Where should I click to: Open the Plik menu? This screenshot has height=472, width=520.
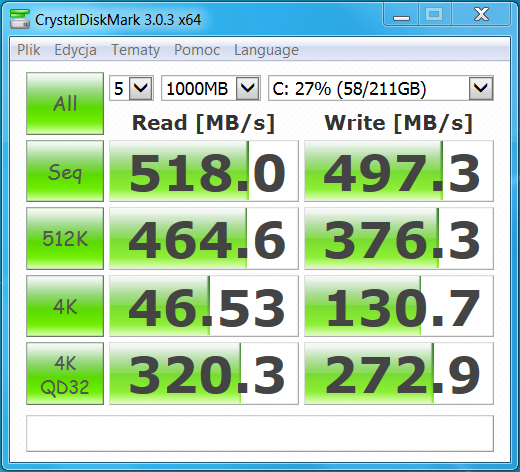(29, 50)
